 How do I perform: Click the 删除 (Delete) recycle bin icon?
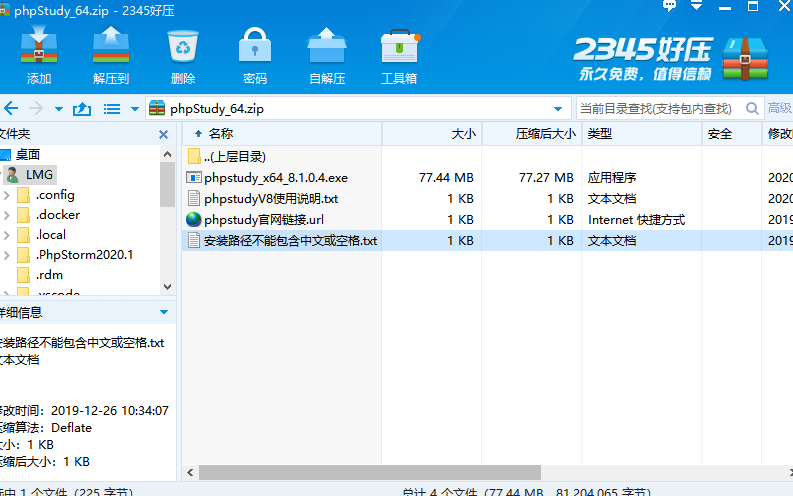point(183,56)
